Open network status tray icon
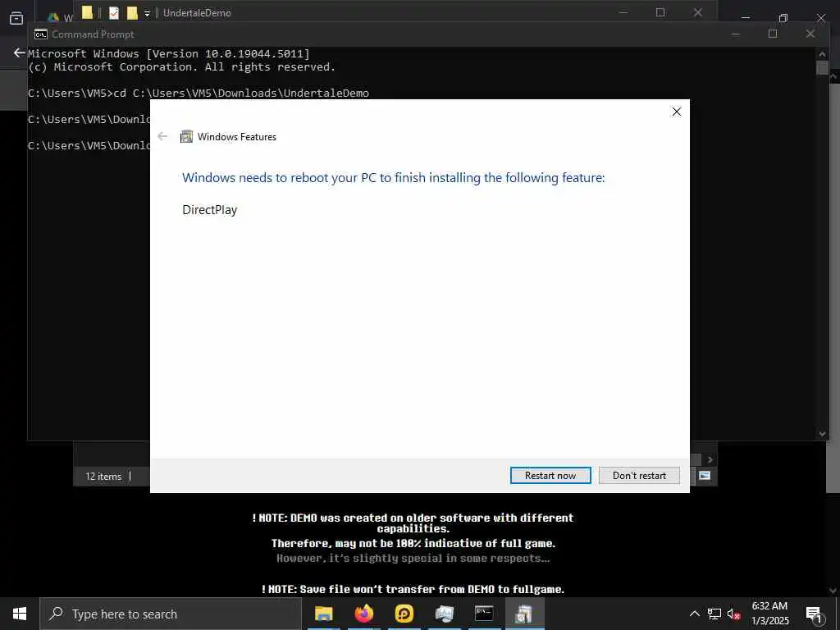The image size is (840, 630). click(714, 614)
